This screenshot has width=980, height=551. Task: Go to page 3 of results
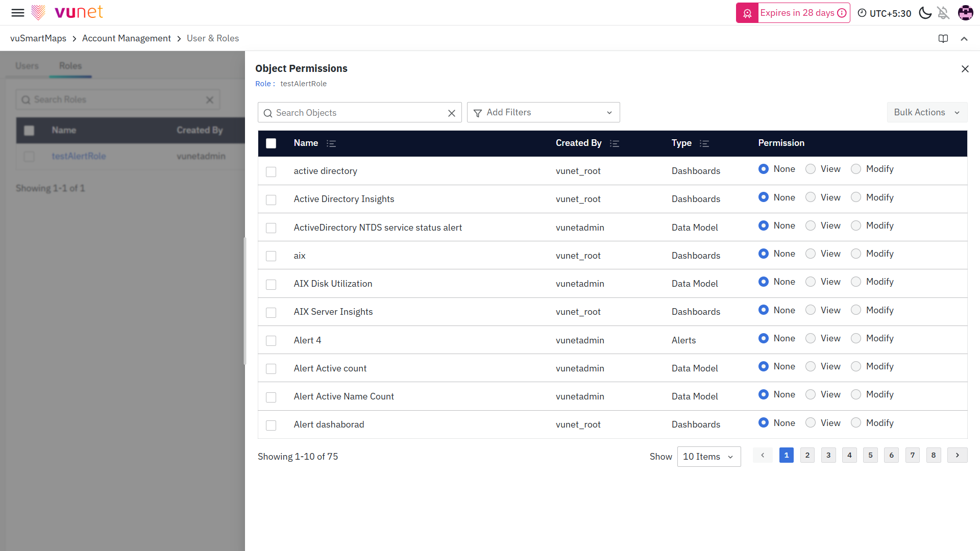click(x=828, y=455)
